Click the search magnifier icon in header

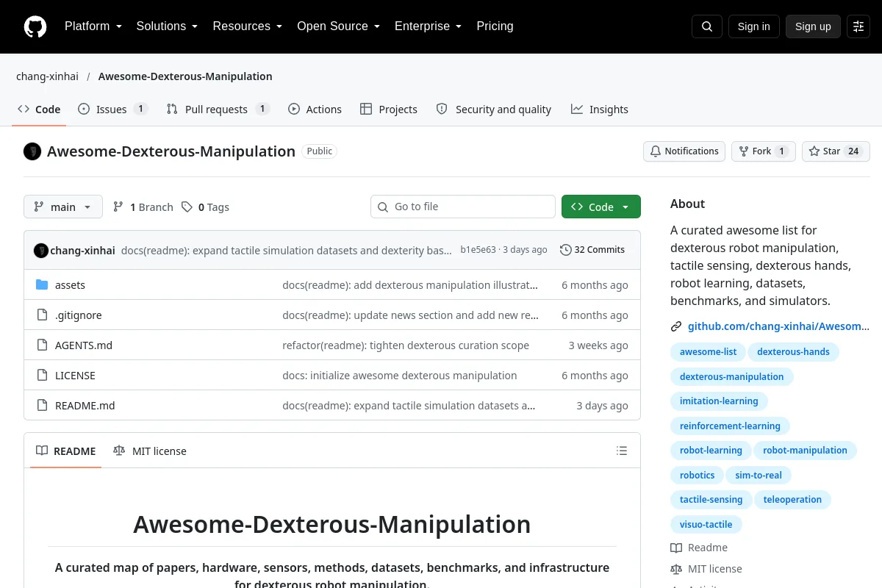707,26
